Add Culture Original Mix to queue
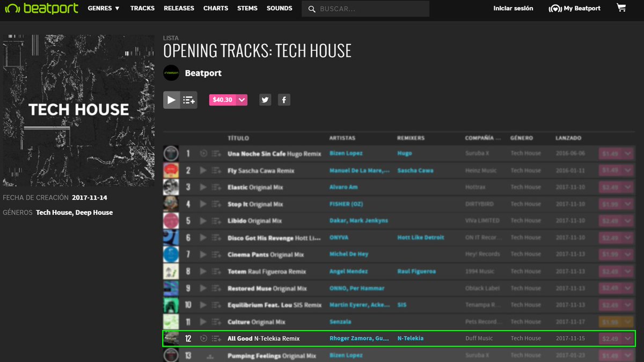The width and height of the screenshot is (644, 362). point(216,322)
